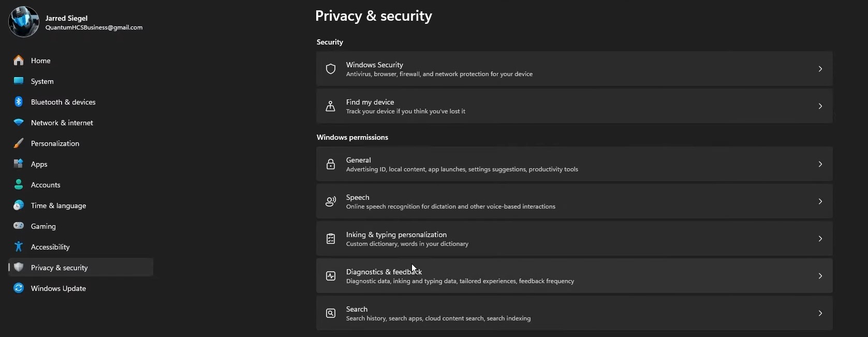Viewport: 868px width, 337px height.
Task: Click the General permissions padlock icon
Action: tap(331, 164)
